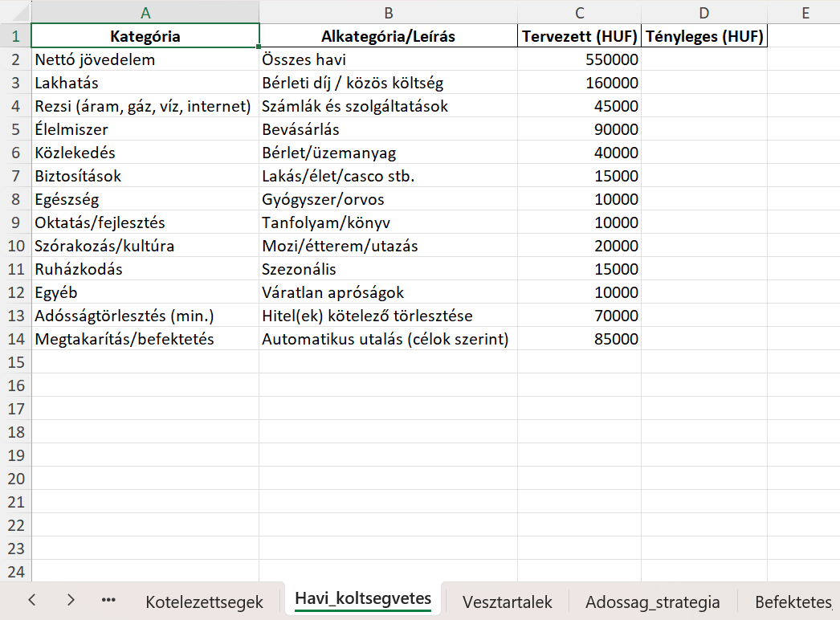Click previous sheet navigation arrow

(x=31, y=600)
